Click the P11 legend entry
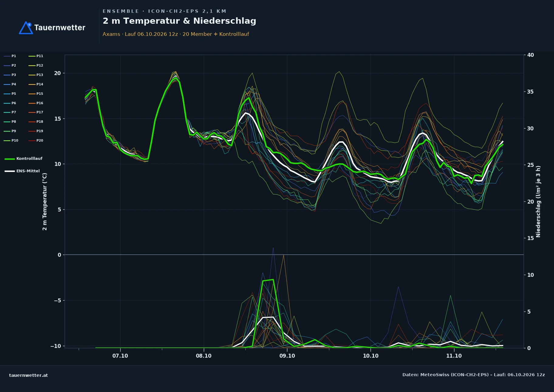This screenshot has height=392, width=554. tap(36, 56)
